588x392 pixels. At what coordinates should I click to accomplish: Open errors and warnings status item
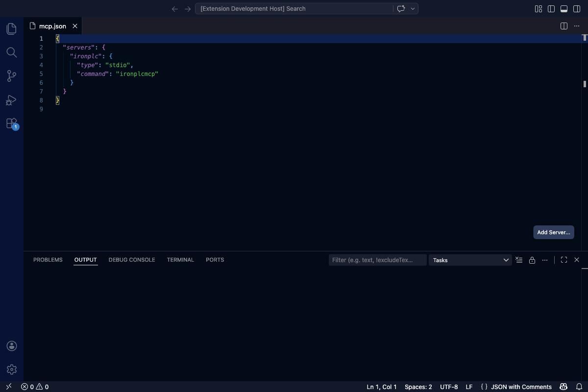pos(35,387)
